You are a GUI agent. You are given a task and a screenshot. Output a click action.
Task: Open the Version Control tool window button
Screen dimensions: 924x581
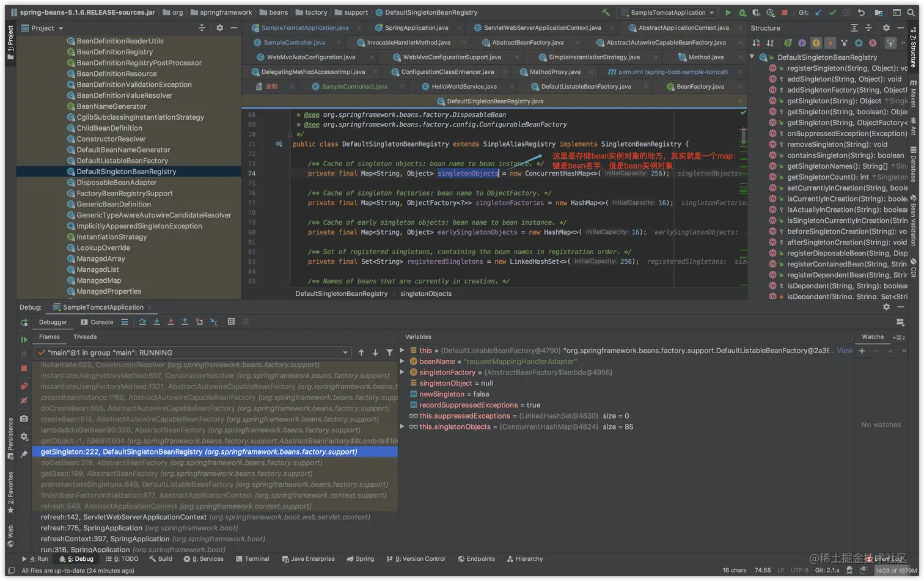(x=416, y=559)
